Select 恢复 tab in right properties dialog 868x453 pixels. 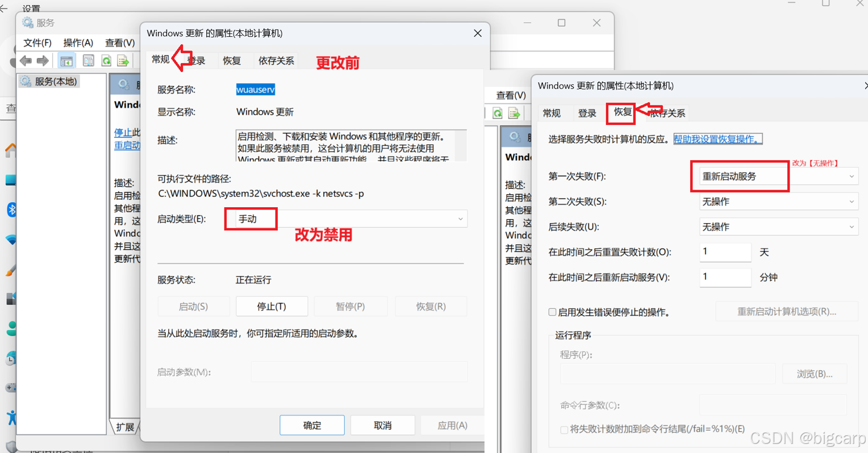click(x=623, y=112)
